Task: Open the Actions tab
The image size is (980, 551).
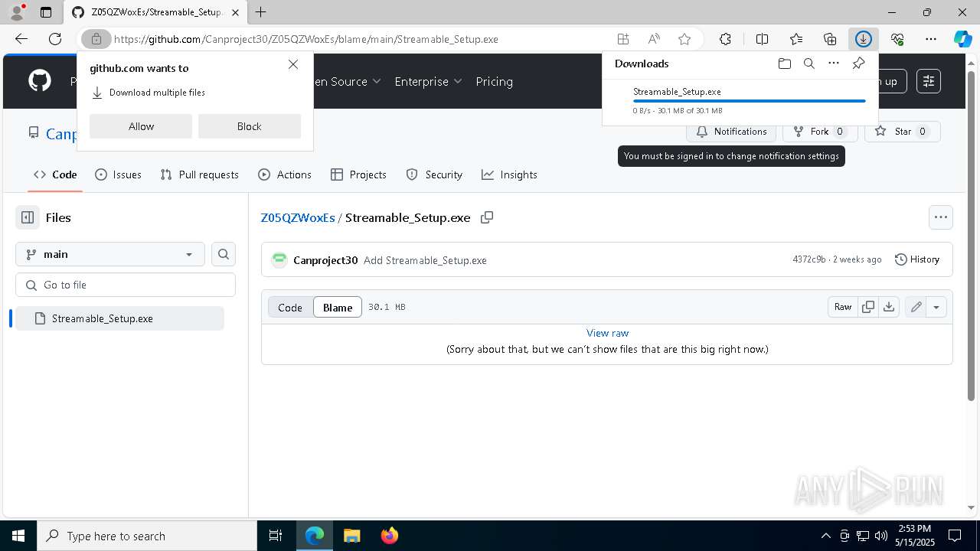Action: coord(285,174)
